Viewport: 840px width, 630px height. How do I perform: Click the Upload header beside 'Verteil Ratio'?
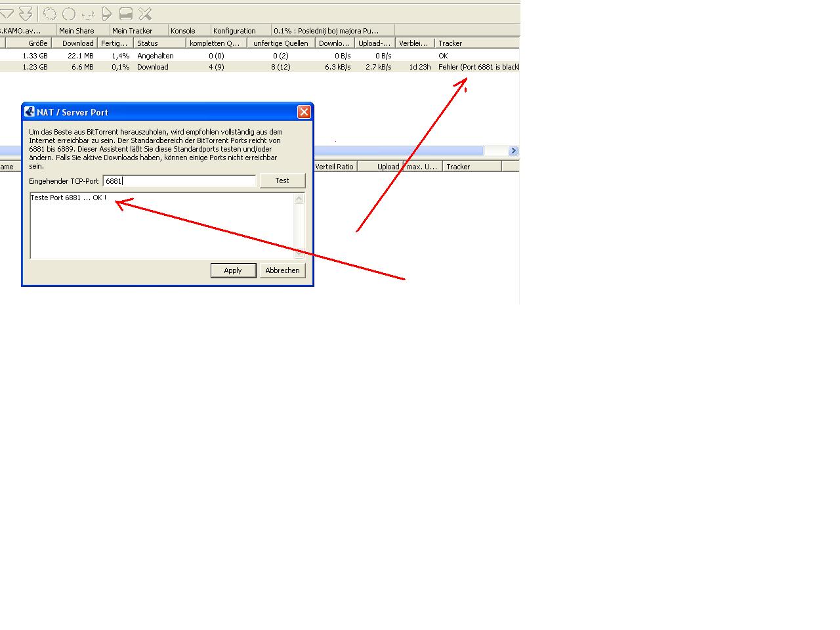379,167
